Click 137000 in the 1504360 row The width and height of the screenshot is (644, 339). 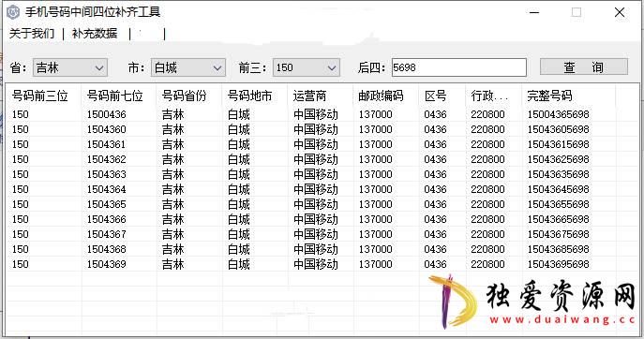[x=375, y=129]
